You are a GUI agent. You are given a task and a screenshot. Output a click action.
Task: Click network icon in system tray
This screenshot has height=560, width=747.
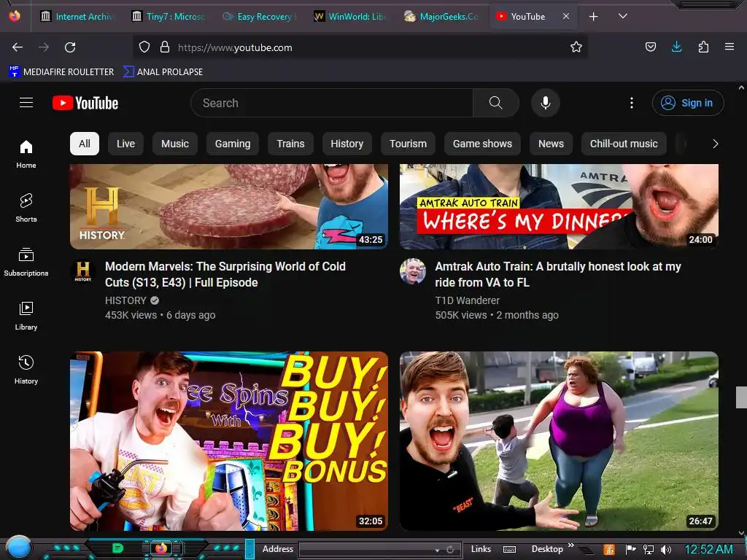649,550
